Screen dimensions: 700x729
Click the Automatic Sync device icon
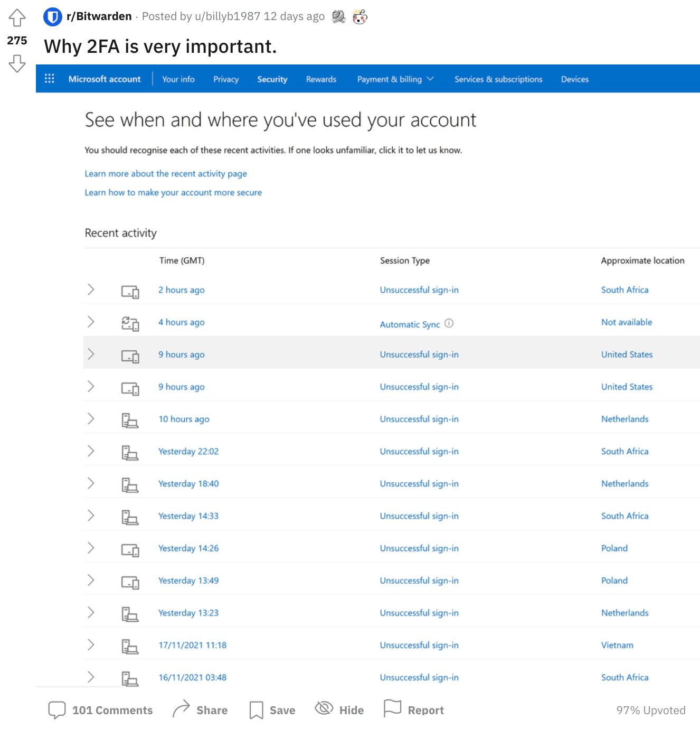click(x=130, y=323)
